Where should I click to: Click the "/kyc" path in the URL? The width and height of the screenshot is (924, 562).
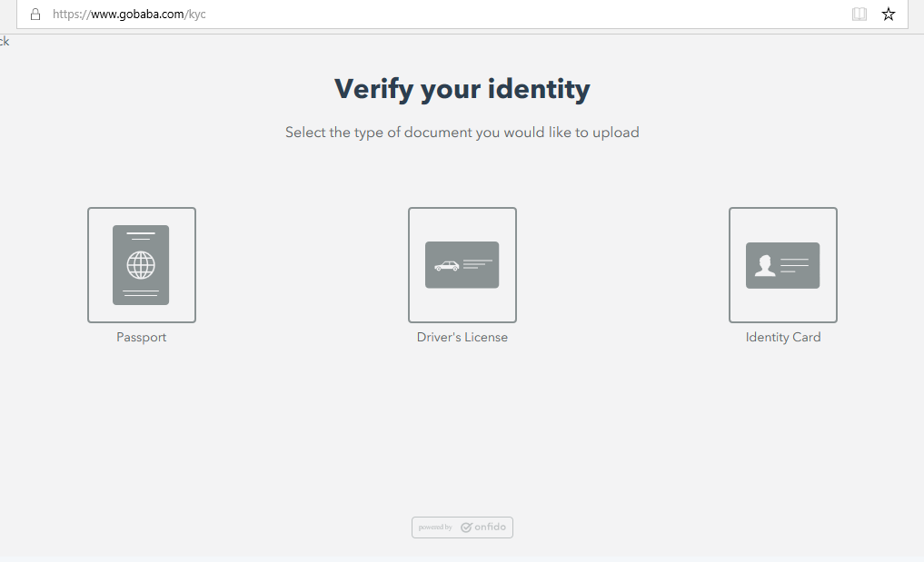[196, 15]
